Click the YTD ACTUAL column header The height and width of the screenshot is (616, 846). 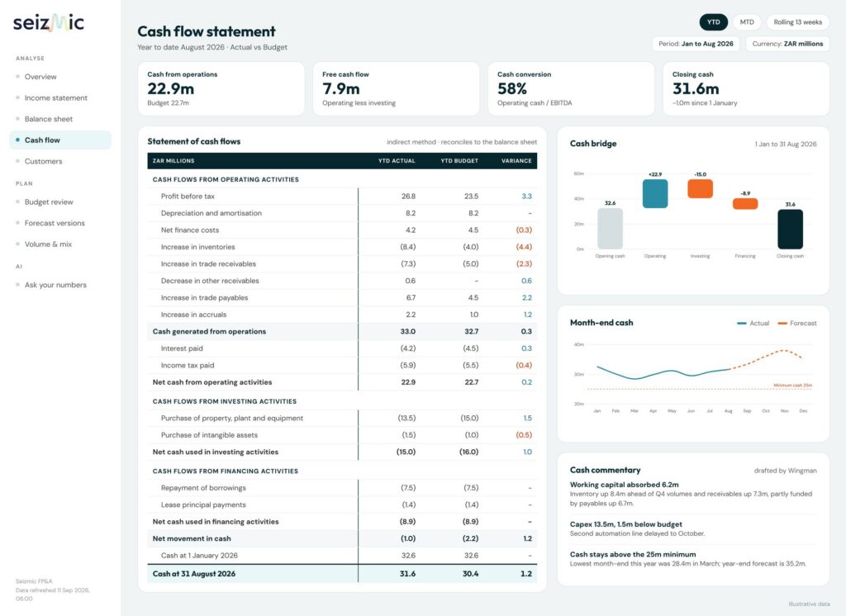tap(397, 161)
